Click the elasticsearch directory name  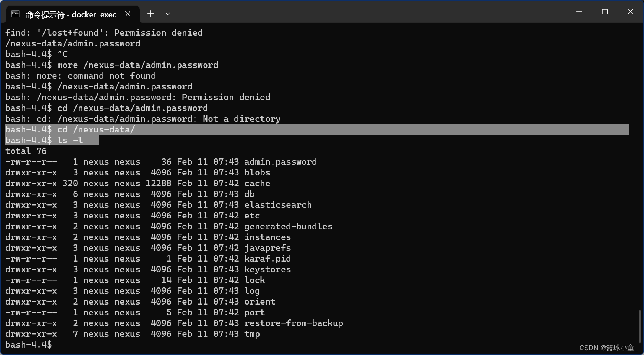[x=278, y=205]
